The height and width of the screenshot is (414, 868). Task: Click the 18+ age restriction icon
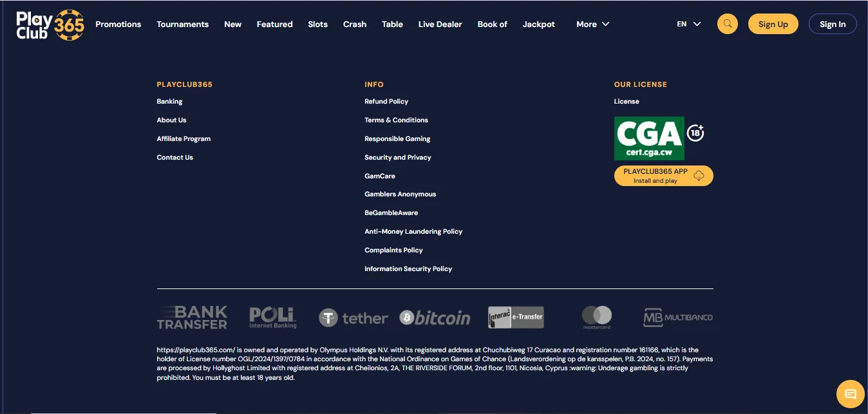click(x=695, y=133)
